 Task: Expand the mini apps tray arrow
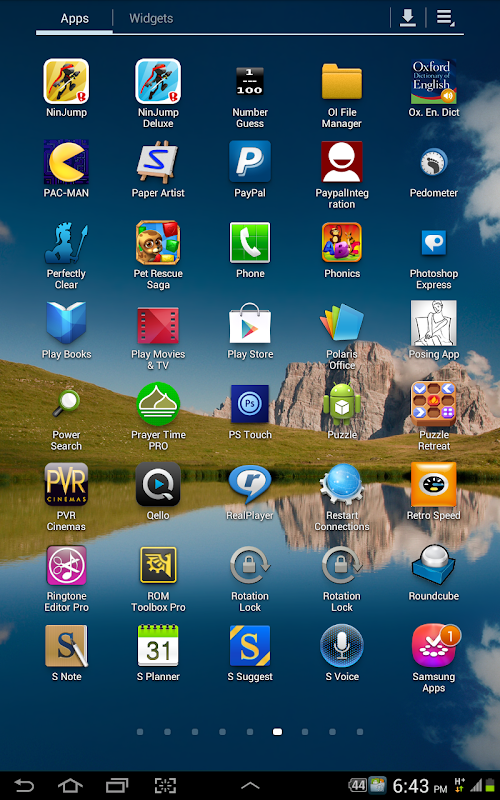(x=250, y=786)
